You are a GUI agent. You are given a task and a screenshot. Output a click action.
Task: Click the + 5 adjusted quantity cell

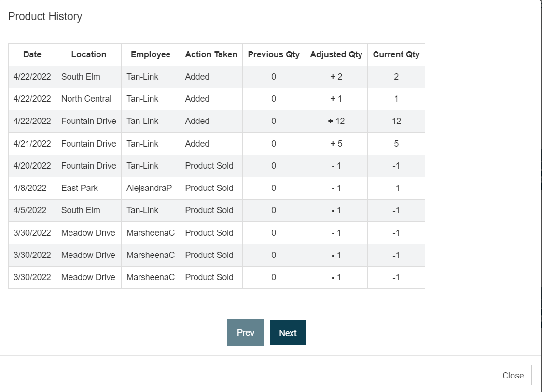(x=336, y=144)
